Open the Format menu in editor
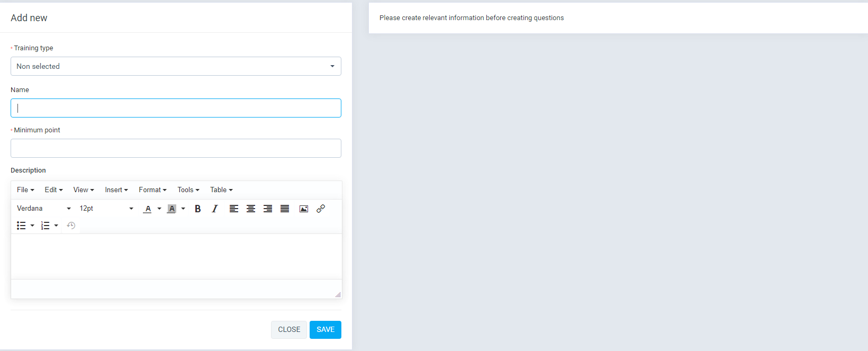Image resolution: width=868 pixels, height=351 pixels. click(x=152, y=190)
